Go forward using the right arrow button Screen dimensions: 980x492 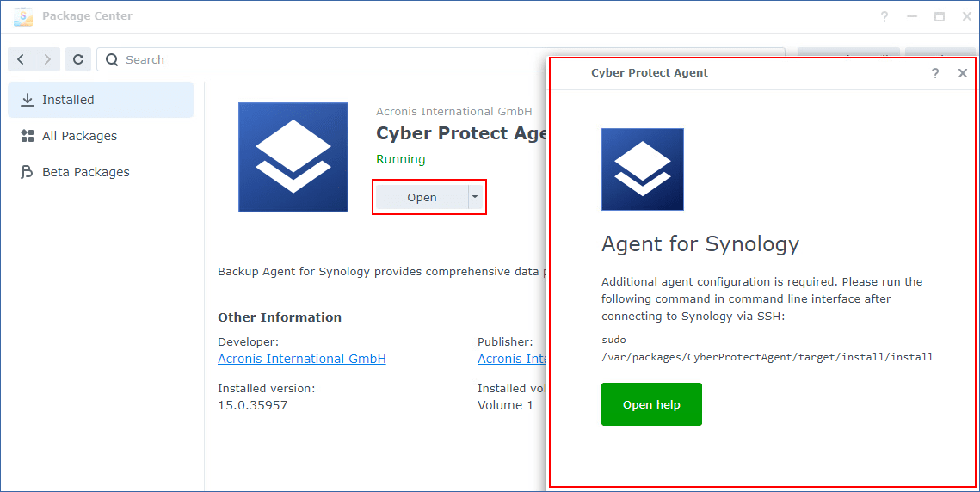47,59
